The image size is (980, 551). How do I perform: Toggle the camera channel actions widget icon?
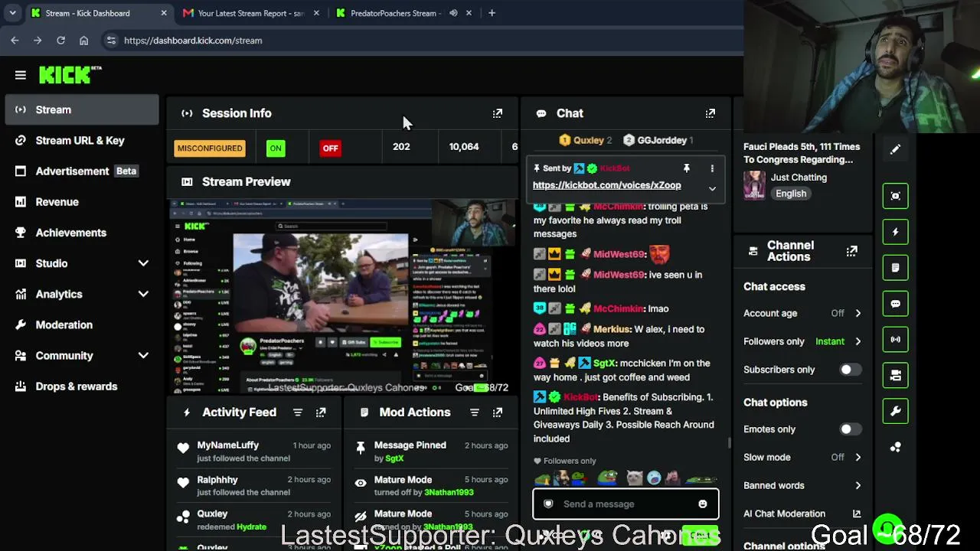click(895, 375)
